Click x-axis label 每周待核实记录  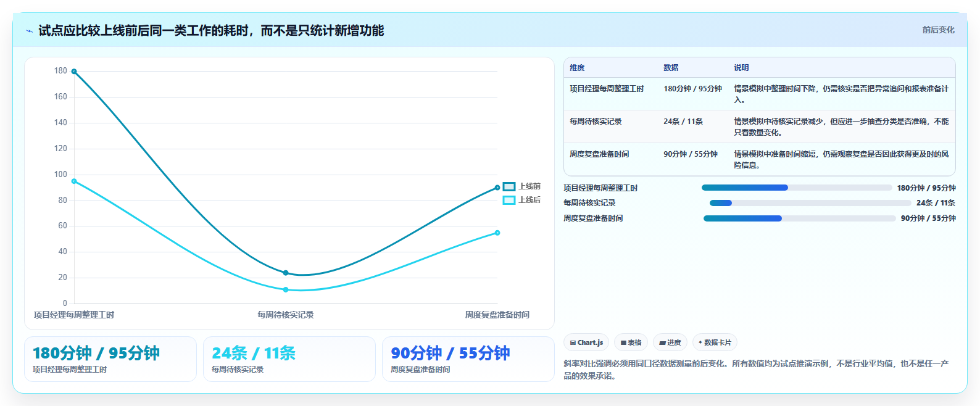coord(286,315)
